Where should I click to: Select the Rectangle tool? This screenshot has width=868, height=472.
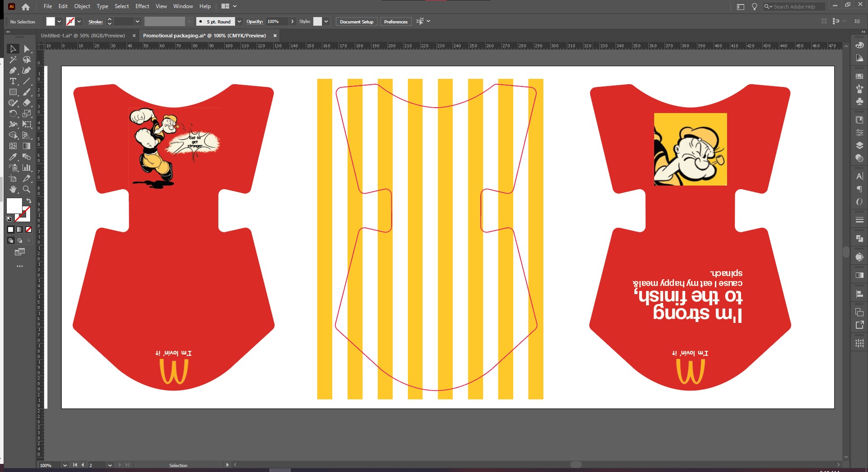coord(13,92)
